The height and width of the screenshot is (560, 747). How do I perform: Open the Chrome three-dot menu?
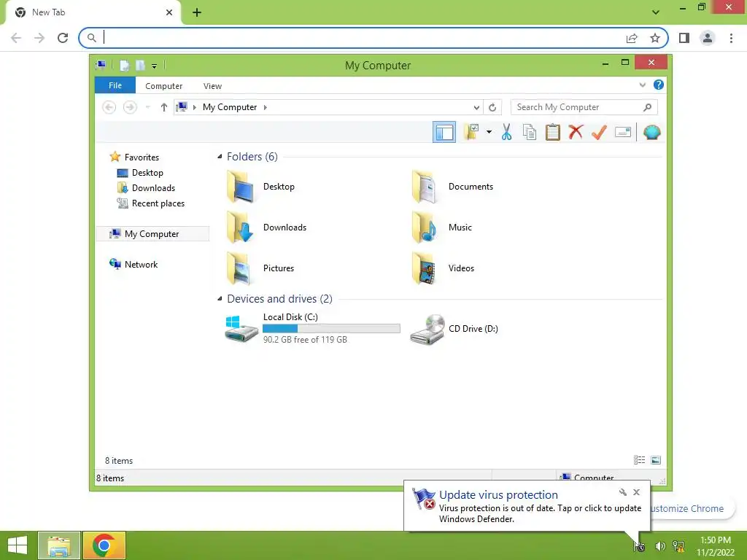[x=731, y=38]
